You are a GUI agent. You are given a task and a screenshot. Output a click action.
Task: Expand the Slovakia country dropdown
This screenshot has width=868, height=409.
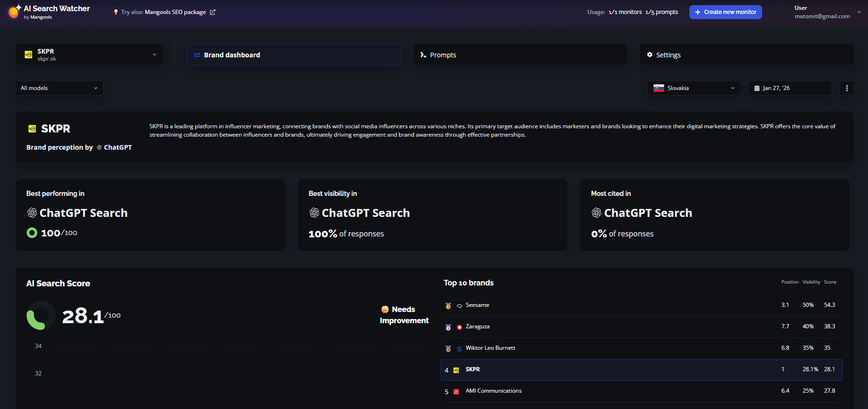point(694,88)
